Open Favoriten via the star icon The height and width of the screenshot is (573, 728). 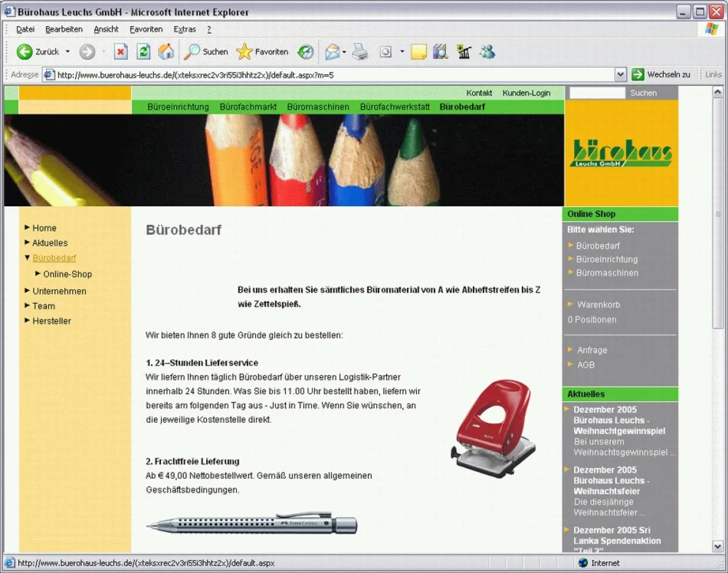(244, 52)
